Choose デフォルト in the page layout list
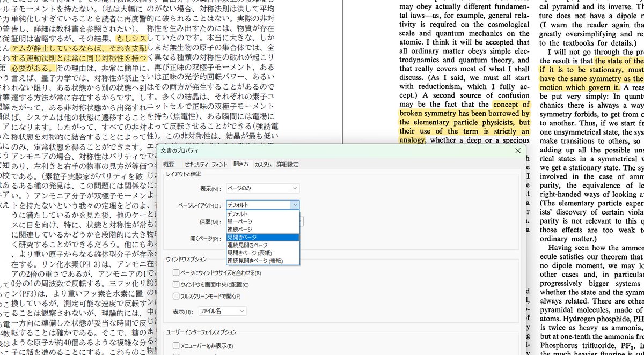 tap(262, 213)
